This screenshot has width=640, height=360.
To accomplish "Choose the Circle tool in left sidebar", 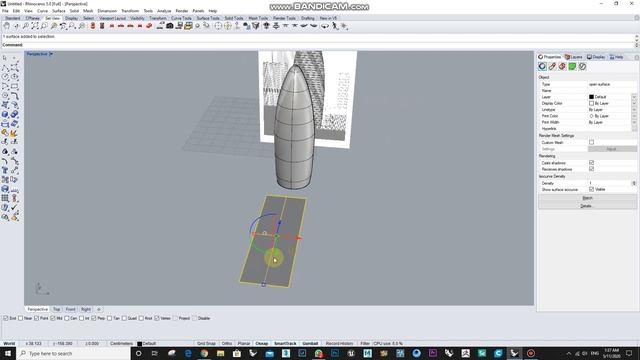I will pyautogui.click(x=5, y=76).
